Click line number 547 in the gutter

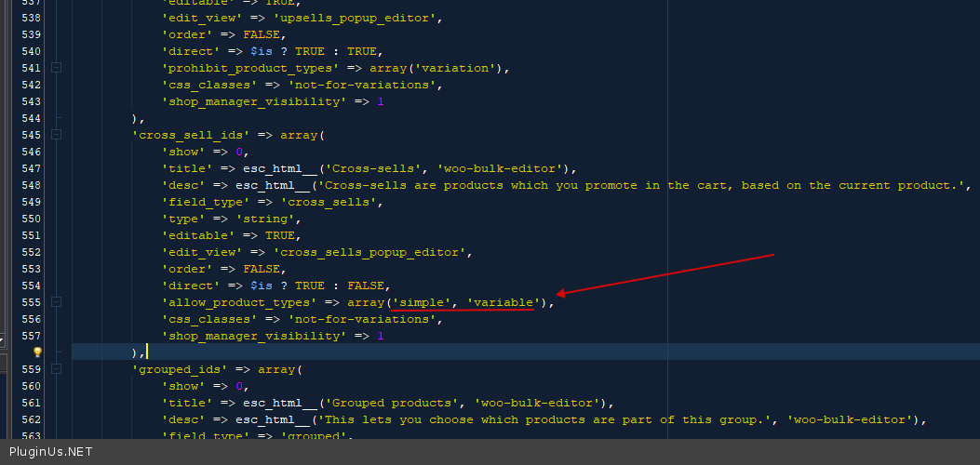point(30,168)
